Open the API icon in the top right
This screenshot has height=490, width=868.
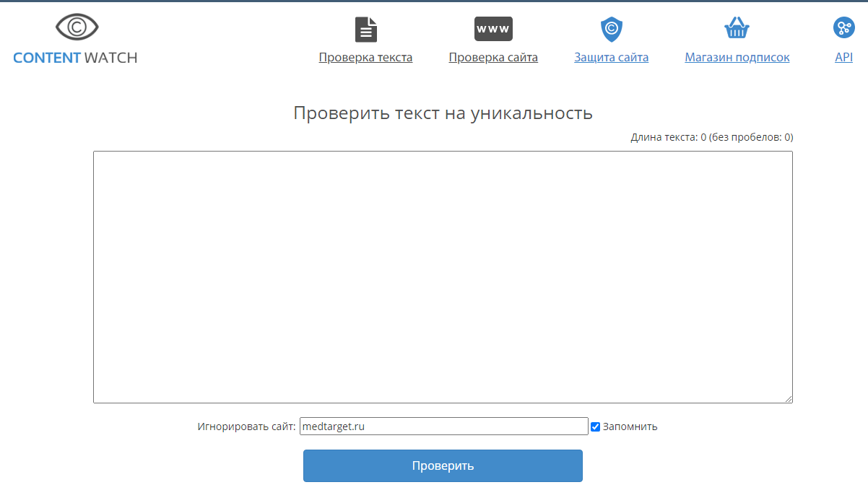coord(843,29)
